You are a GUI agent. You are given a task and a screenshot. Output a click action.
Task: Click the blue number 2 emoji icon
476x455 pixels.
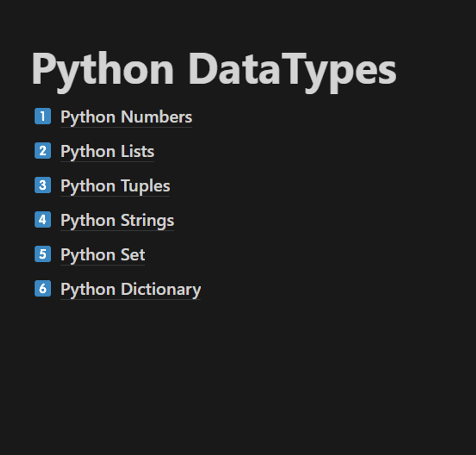point(43,151)
